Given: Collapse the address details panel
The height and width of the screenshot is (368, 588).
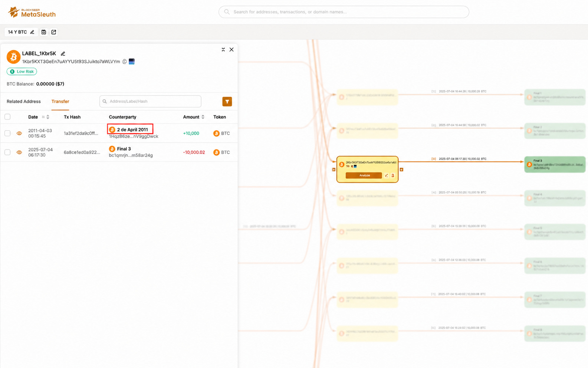Looking at the screenshot, I should click(223, 50).
